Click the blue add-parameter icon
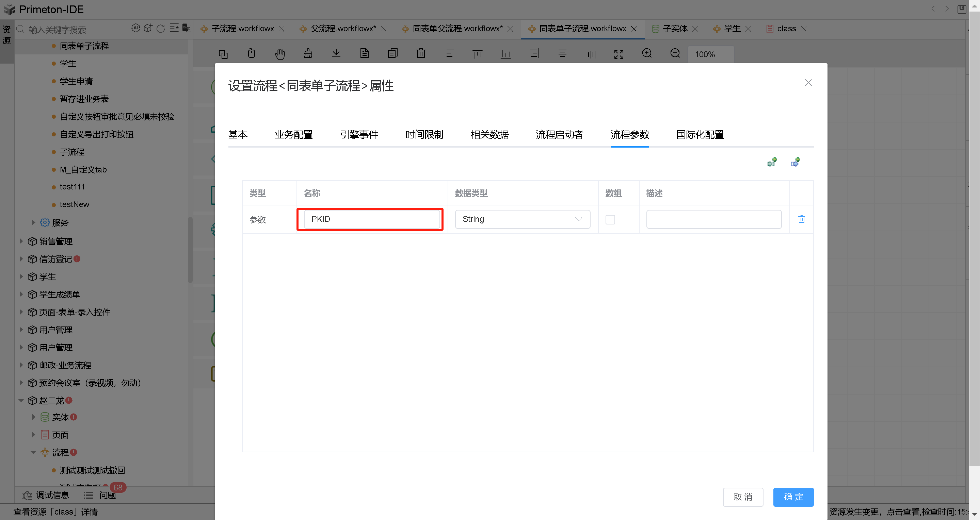 tap(795, 162)
